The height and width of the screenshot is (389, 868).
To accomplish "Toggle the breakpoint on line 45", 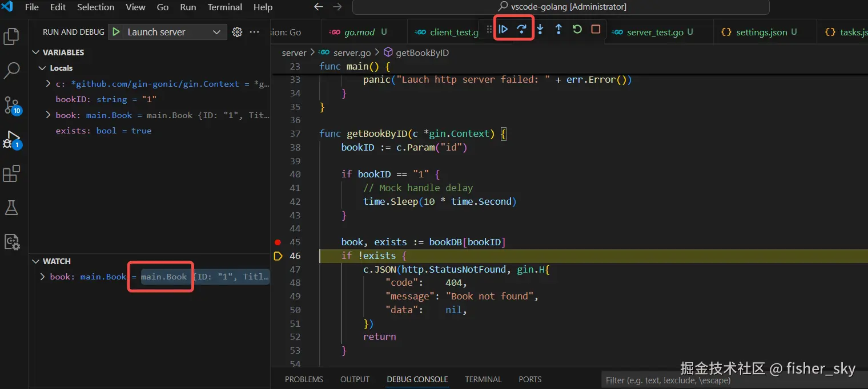I will click(278, 242).
